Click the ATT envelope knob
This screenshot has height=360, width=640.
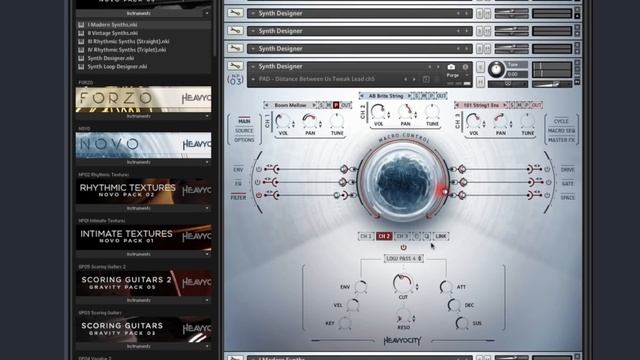point(446,287)
